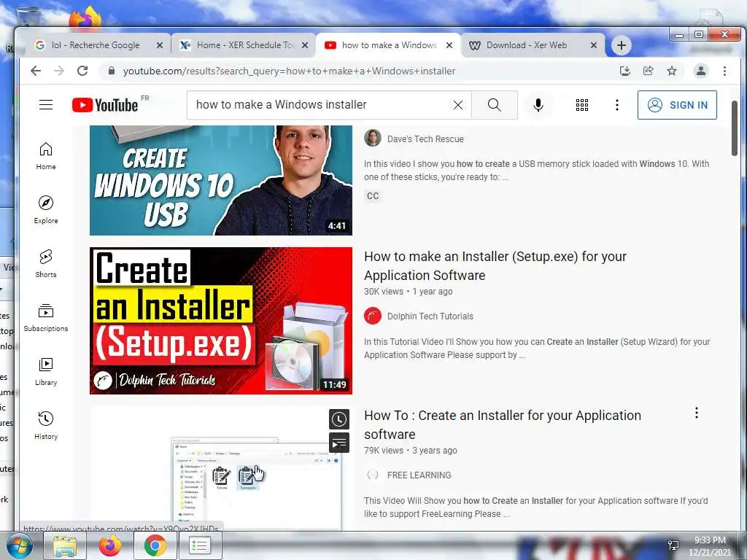Image resolution: width=747 pixels, height=560 pixels.
Task: Click the Chrome back arrow
Action: [x=36, y=71]
